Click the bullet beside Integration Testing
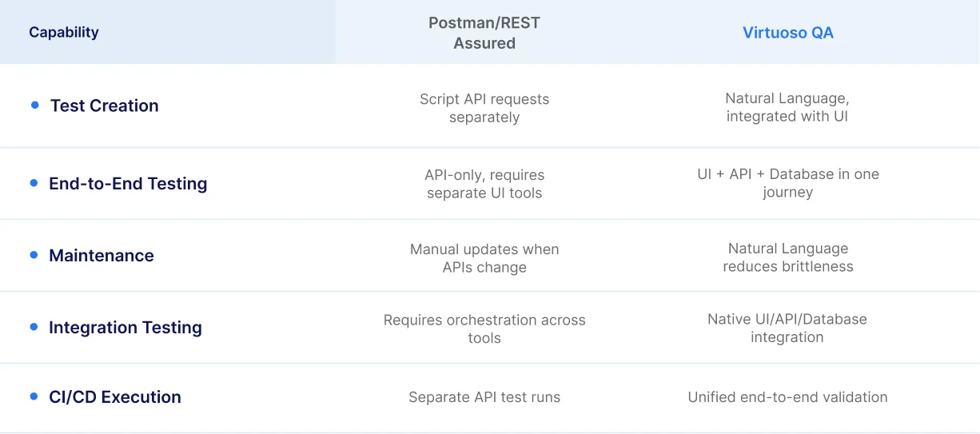The height and width of the screenshot is (434, 980). pos(34,327)
